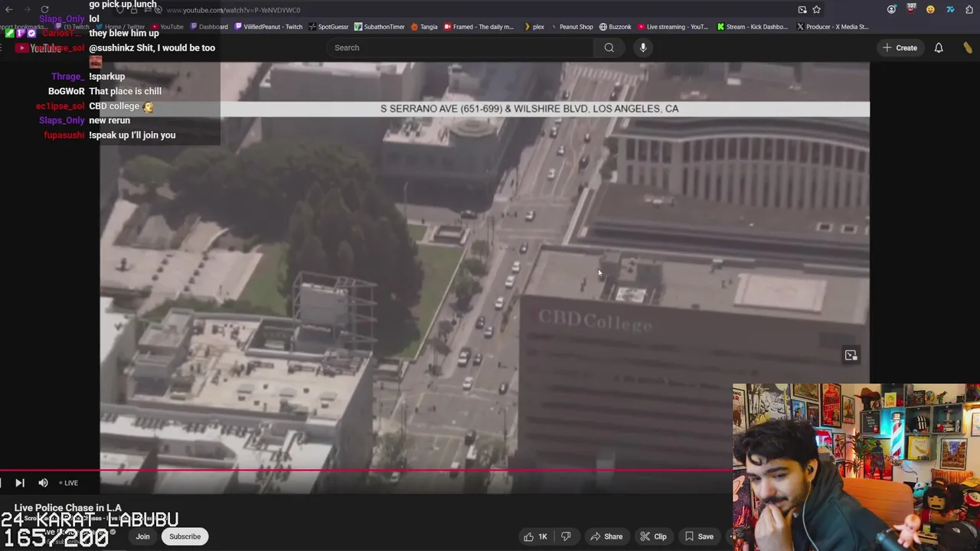Open the blue 7TV extension icon
Viewport: 980px width, 551px height.
950,10
